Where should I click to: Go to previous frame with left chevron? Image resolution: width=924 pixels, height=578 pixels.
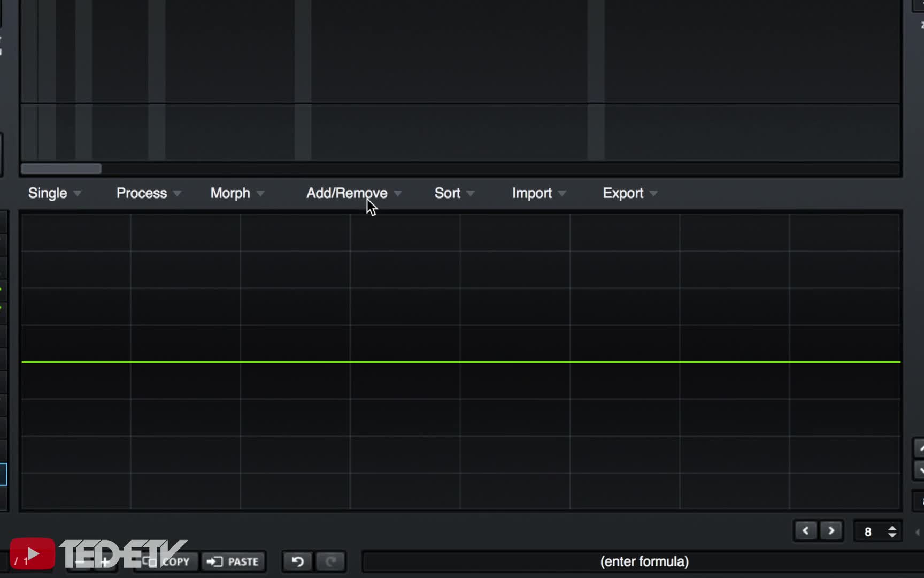coord(805,531)
